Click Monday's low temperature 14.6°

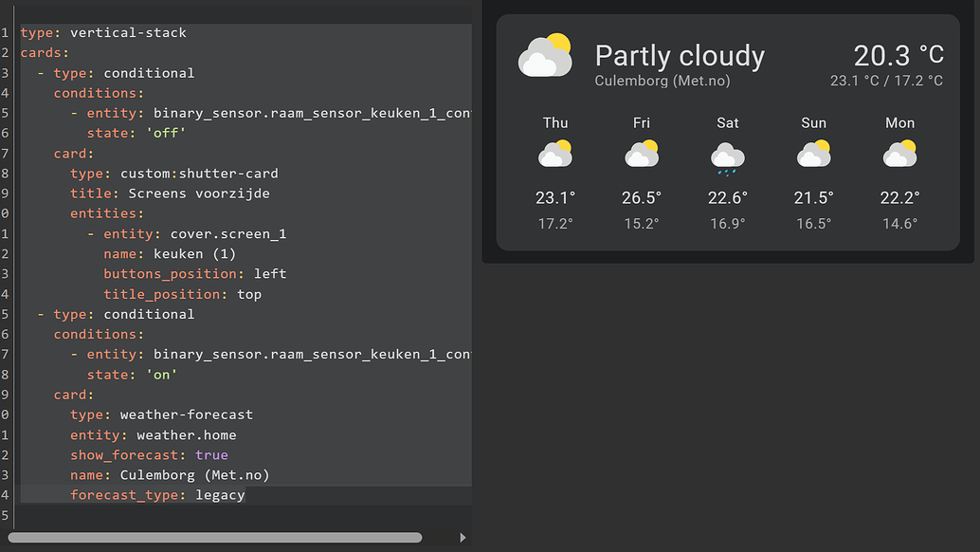click(900, 223)
